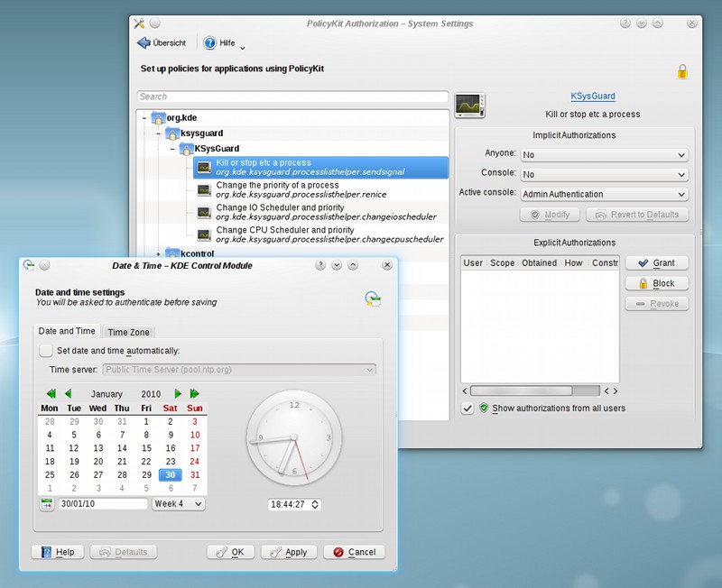Image resolution: width=722 pixels, height=588 pixels.
Task: Open the Console authorization dropdown
Action: click(x=605, y=175)
